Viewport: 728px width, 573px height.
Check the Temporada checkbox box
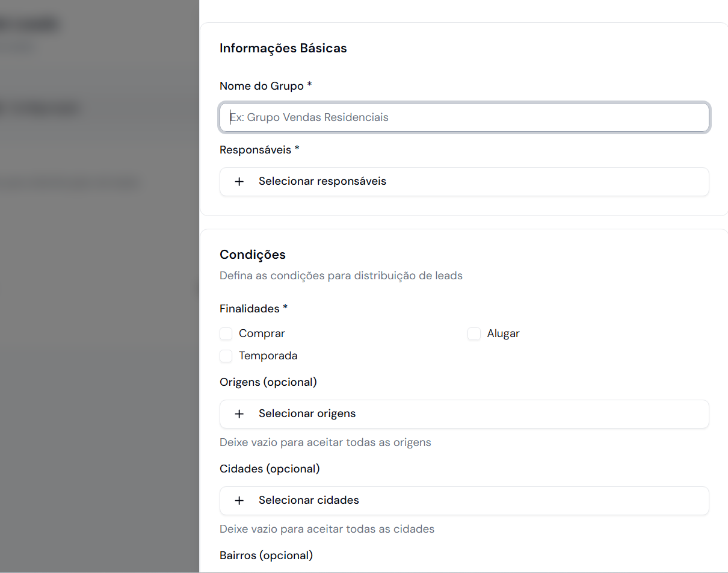tap(226, 356)
